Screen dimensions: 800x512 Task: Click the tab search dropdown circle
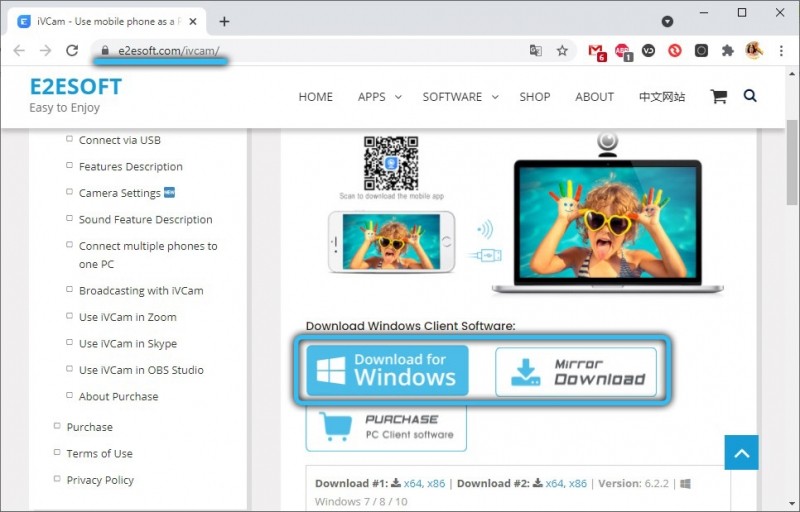coord(667,21)
